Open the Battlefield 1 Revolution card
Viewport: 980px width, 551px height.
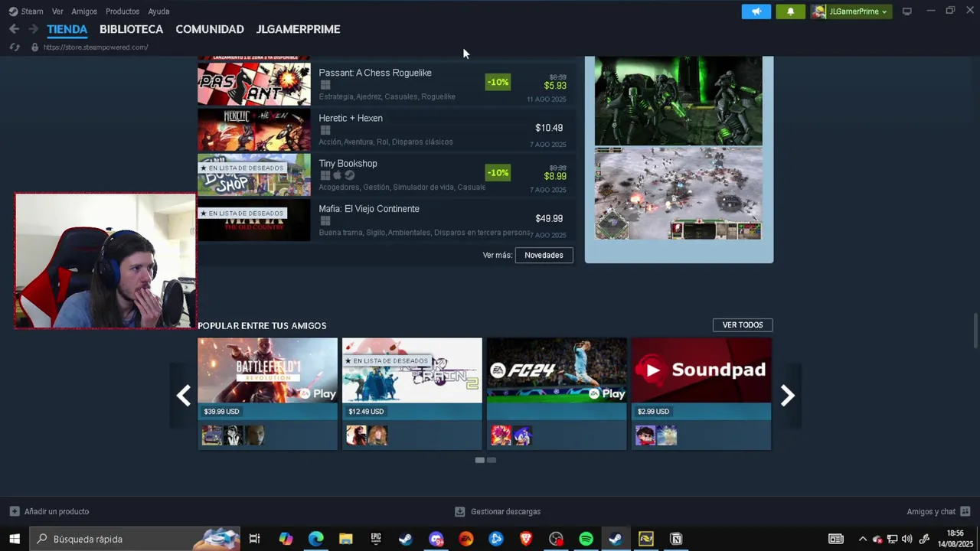tap(267, 393)
